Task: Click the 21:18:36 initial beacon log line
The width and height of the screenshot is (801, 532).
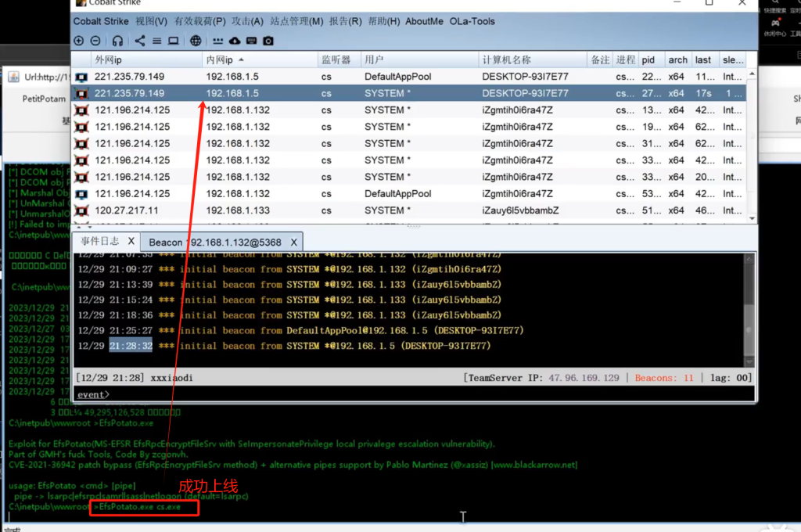Action: (289, 315)
